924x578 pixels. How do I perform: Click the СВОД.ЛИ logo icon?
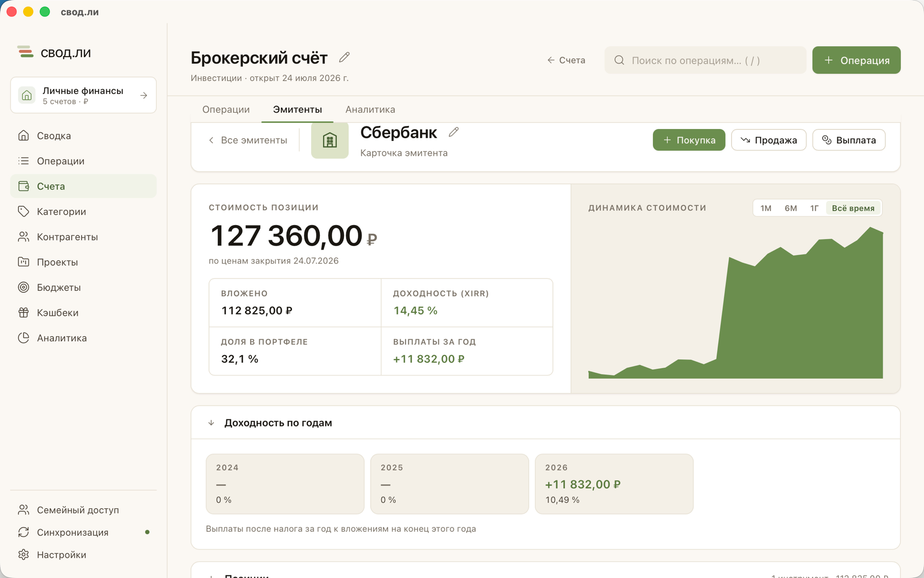(25, 52)
